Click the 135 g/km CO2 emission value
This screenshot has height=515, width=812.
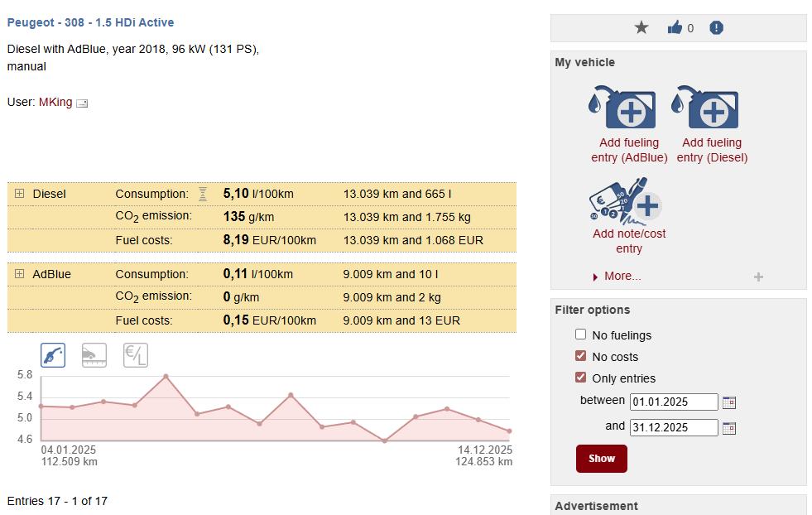pyautogui.click(x=248, y=217)
